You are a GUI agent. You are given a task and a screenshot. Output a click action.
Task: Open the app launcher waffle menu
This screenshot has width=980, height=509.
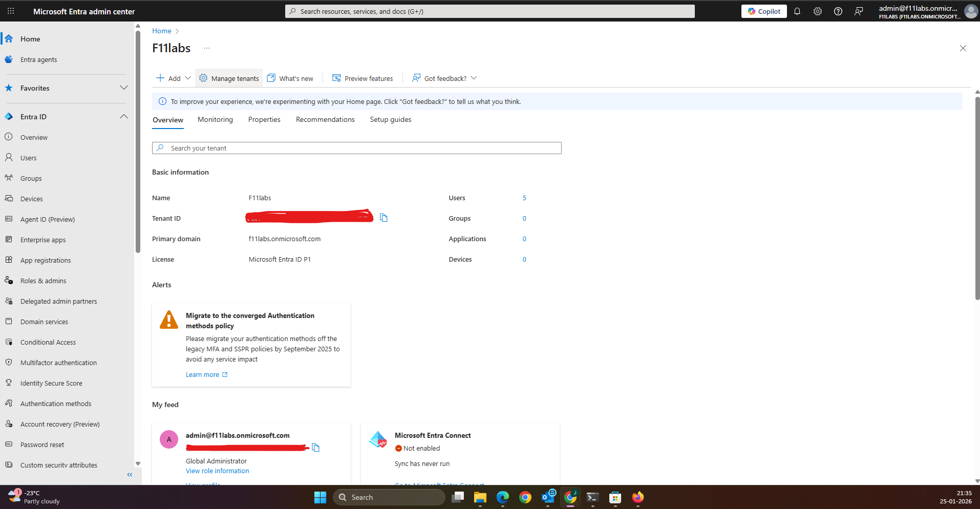click(x=10, y=11)
